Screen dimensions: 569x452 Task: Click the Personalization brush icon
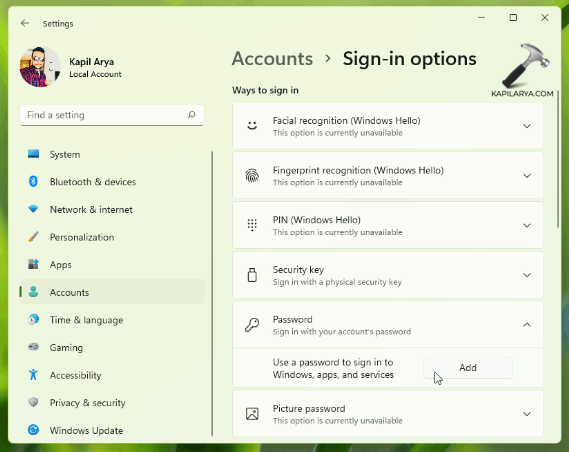33,237
